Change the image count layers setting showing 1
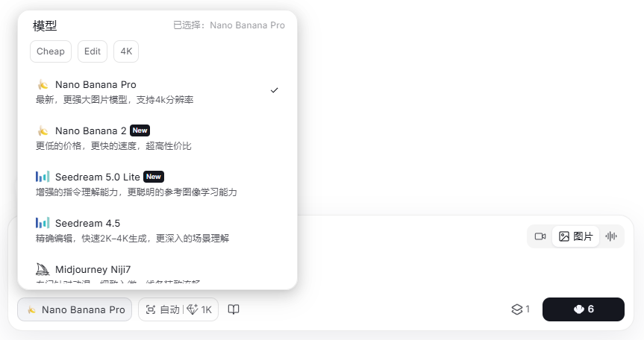 [x=520, y=309]
